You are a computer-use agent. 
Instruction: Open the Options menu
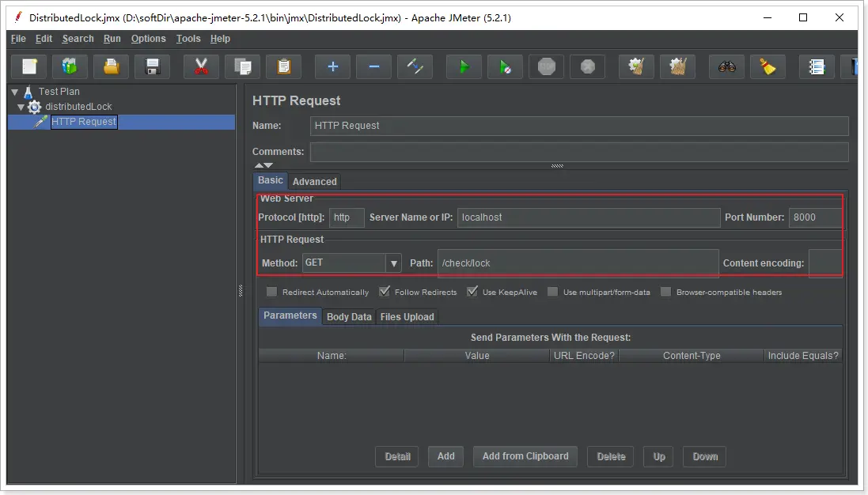148,39
